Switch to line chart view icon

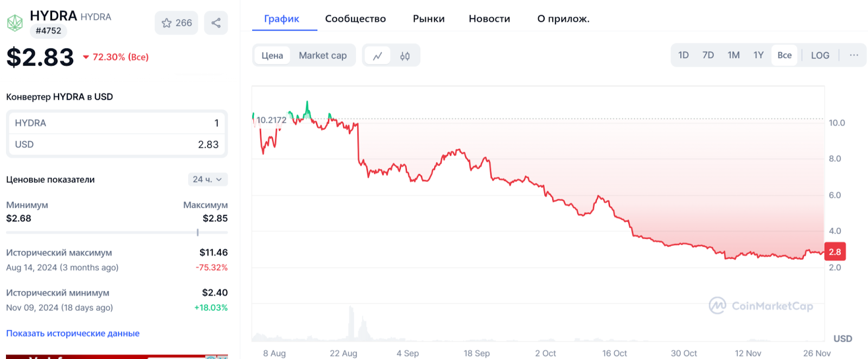[378, 55]
